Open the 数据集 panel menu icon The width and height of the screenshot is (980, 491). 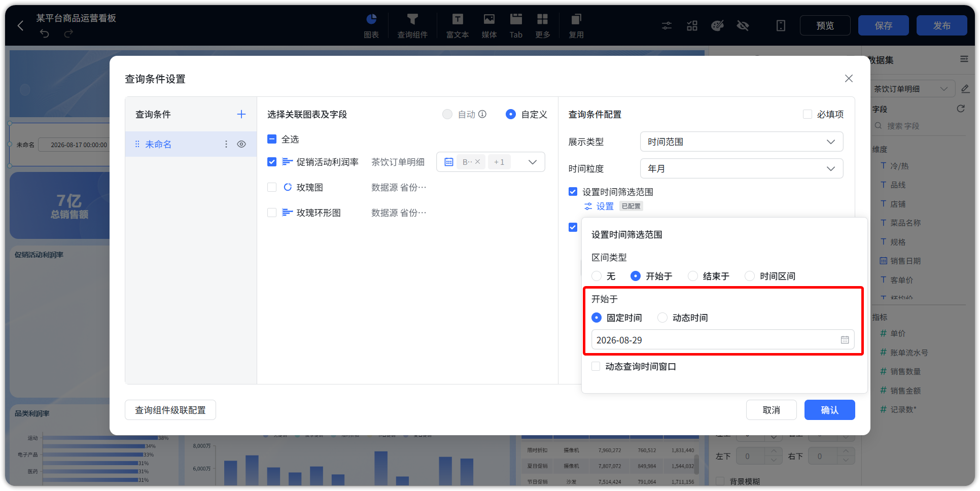(964, 59)
